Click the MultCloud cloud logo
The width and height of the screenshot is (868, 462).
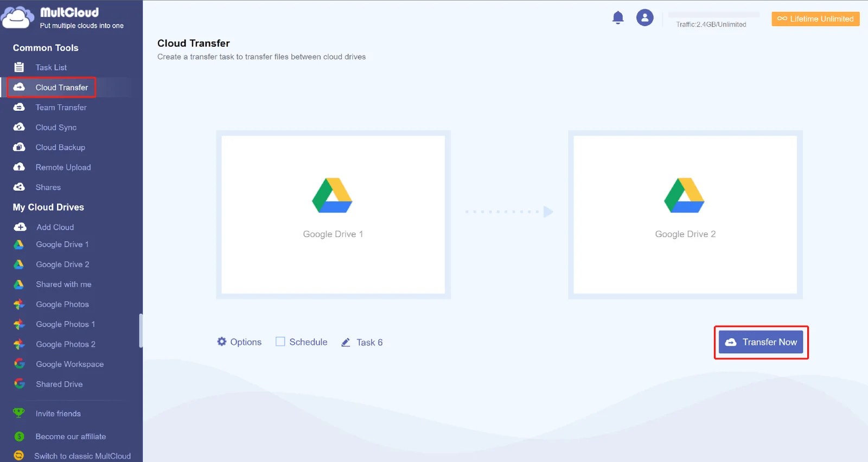point(17,17)
